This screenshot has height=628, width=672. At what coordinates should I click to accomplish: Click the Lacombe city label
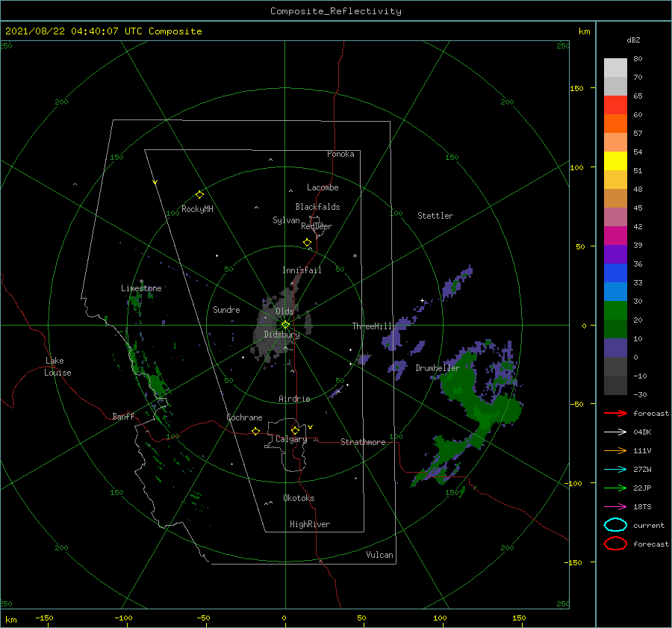pos(323,187)
